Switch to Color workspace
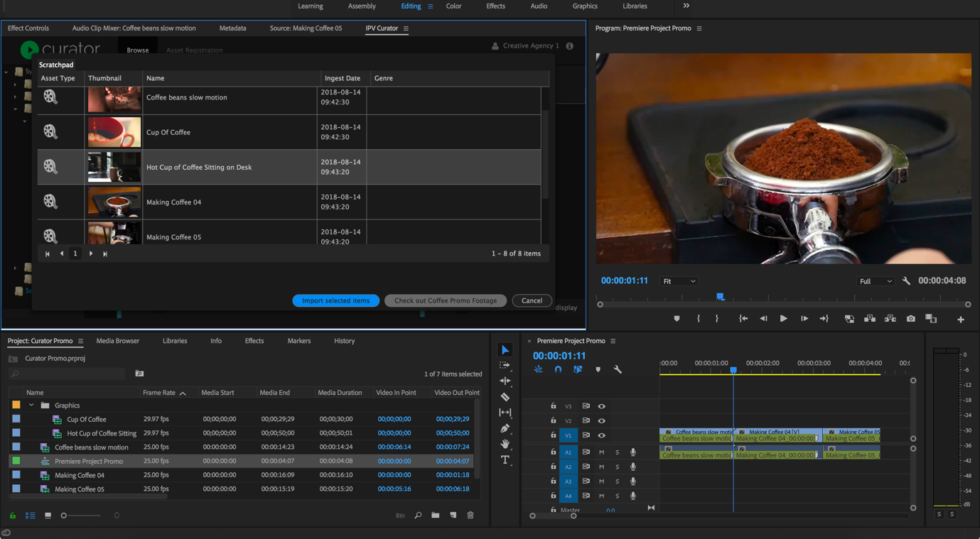 [x=453, y=6]
